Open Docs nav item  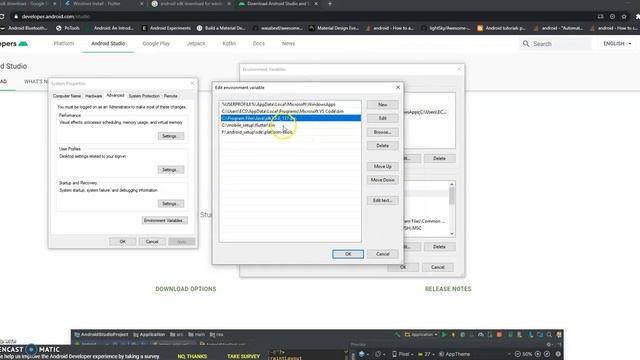point(259,43)
